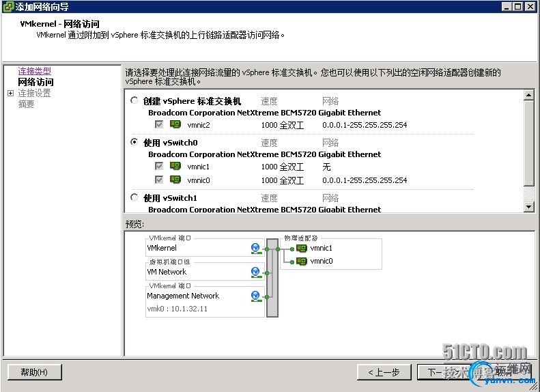Click the wizard title bar icon
540x392 pixels.
(8, 6)
